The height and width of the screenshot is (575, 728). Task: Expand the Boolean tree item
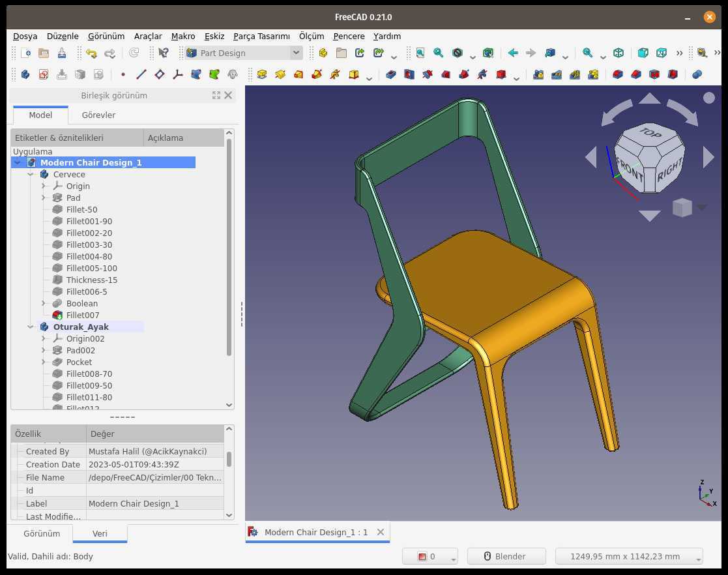[44, 303]
